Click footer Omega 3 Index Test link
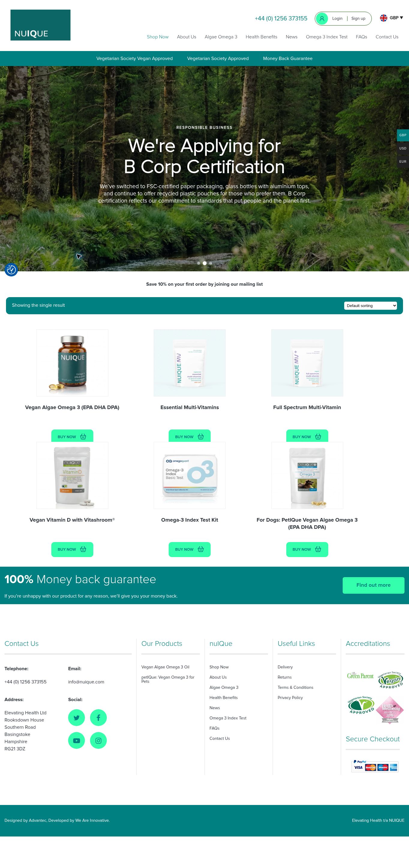Viewport: 409px width, 868px height. 228,718
